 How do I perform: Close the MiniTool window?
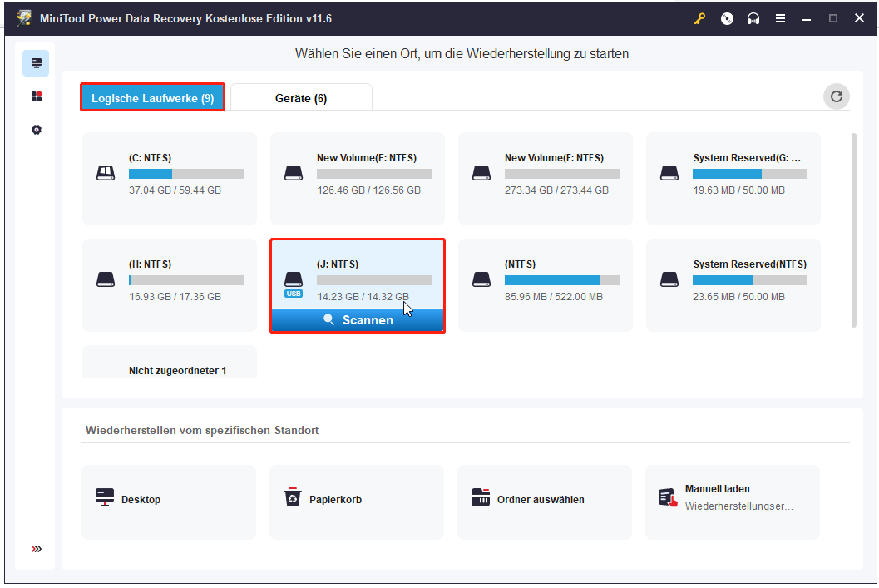tap(859, 18)
